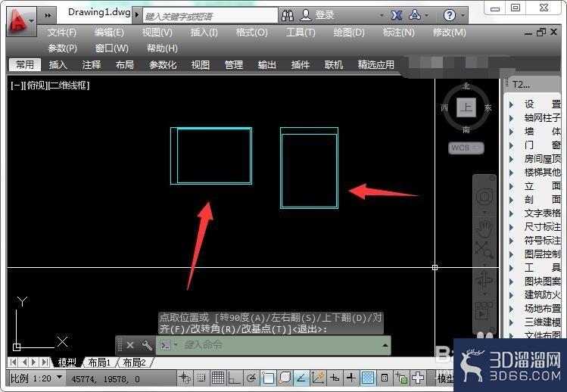Click the ViewCube north direction 北
The height and width of the screenshot is (392, 567).
coord(466,86)
